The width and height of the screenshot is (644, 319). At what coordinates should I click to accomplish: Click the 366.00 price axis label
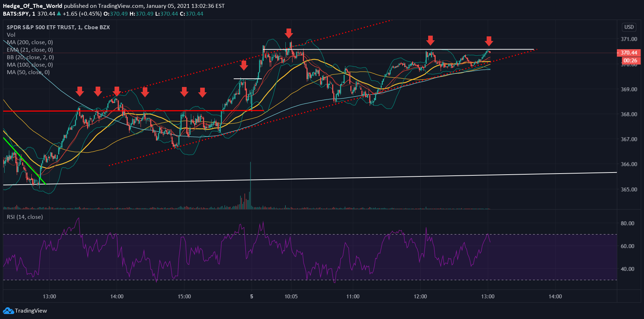click(x=629, y=164)
